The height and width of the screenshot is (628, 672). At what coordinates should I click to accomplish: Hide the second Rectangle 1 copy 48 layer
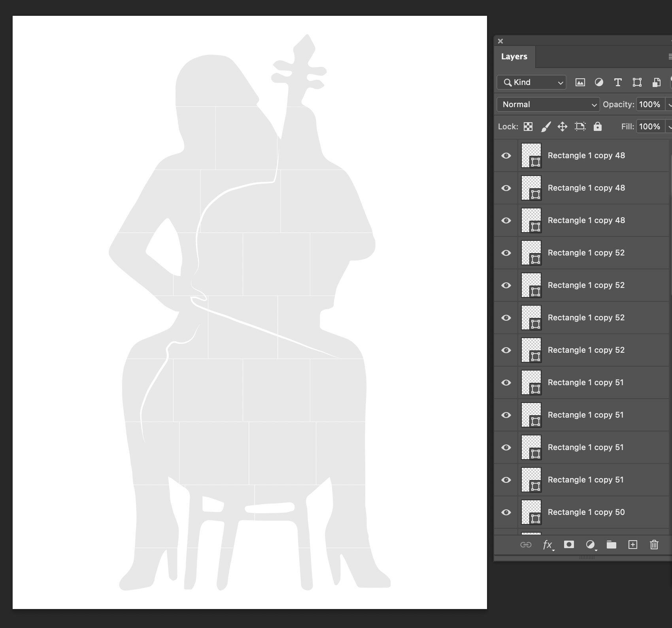coord(506,188)
